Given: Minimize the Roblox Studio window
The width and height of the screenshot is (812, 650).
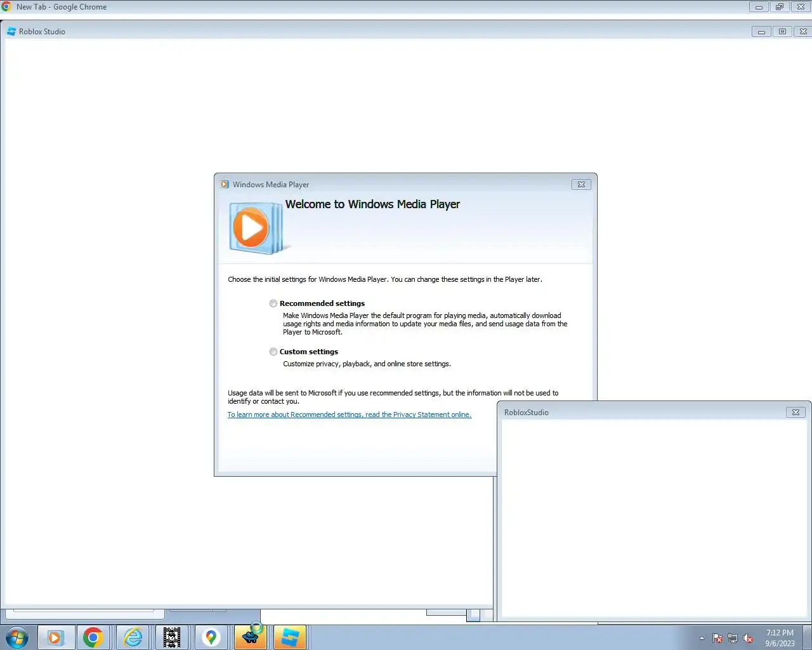Looking at the screenshot, I should 761,31.
